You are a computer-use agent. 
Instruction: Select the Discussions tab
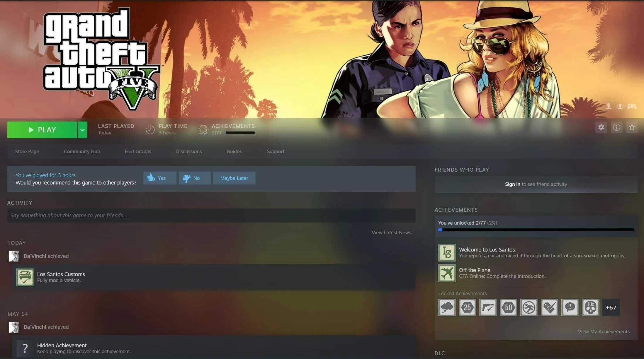189,151
